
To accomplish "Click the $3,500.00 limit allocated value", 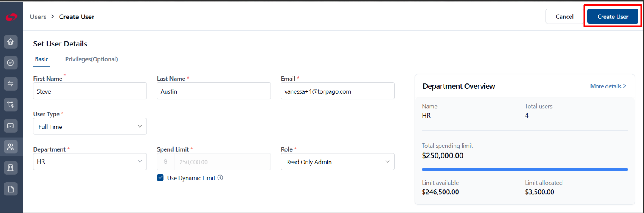I will tap(539, 192).
